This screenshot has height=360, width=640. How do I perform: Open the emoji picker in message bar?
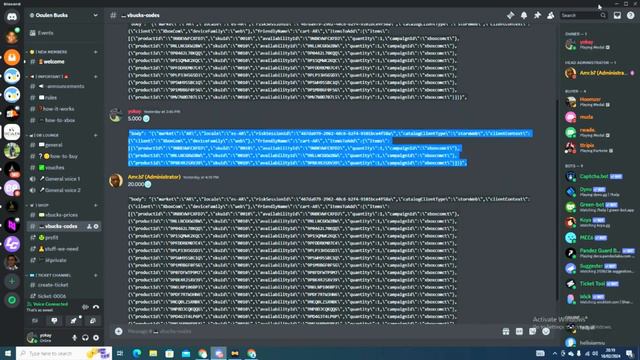pyautogui.click(x=546, y=331)
